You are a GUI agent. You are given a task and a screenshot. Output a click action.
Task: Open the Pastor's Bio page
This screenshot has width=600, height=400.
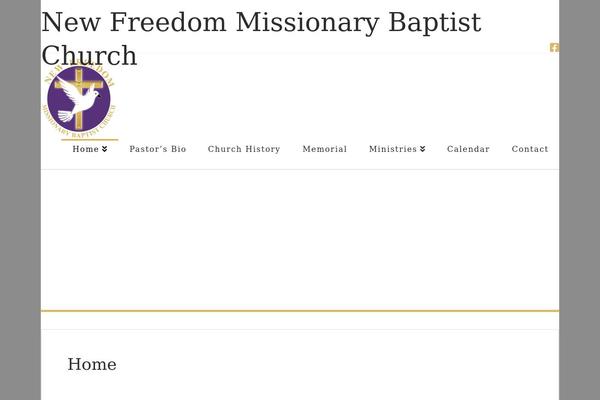point(158,149)
